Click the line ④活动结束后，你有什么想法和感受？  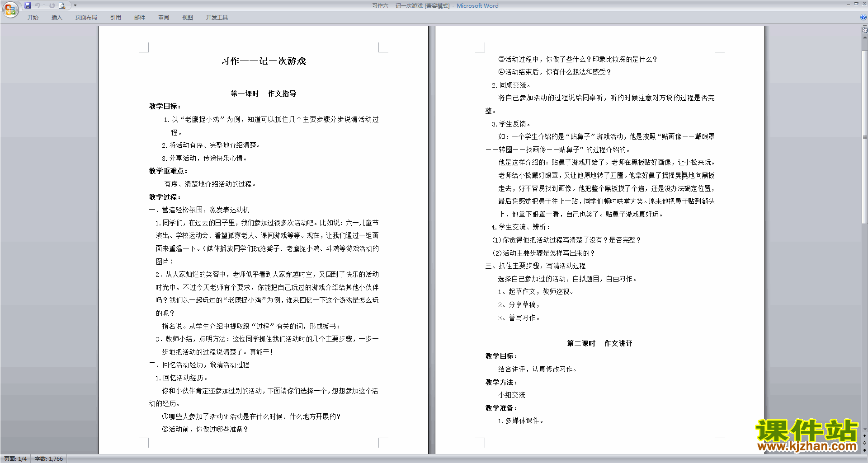click(x=555, y=72)
